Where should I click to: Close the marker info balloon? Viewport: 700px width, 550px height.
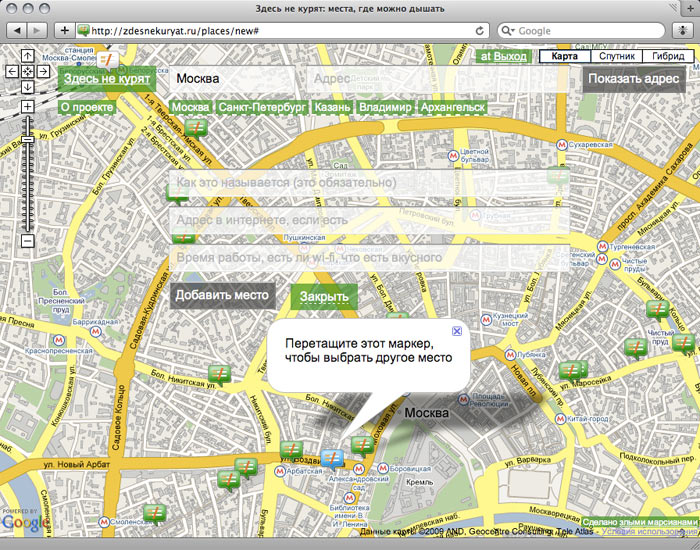pos(457,330)
